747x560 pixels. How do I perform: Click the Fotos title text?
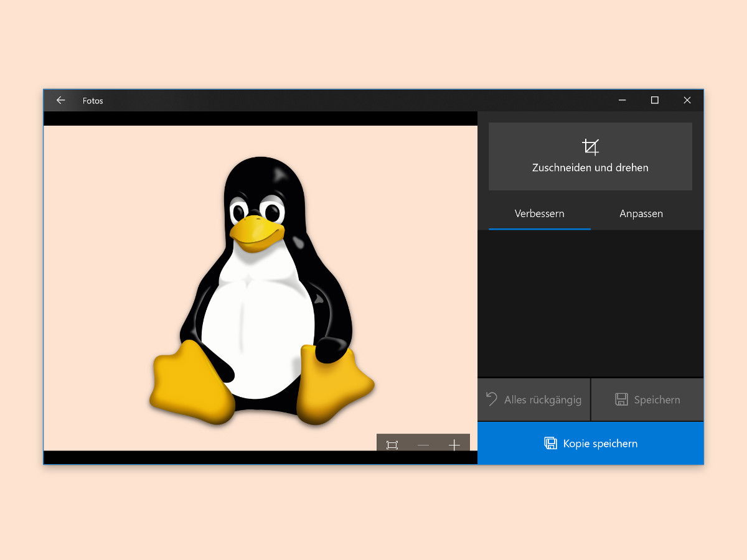pos(93,101)
